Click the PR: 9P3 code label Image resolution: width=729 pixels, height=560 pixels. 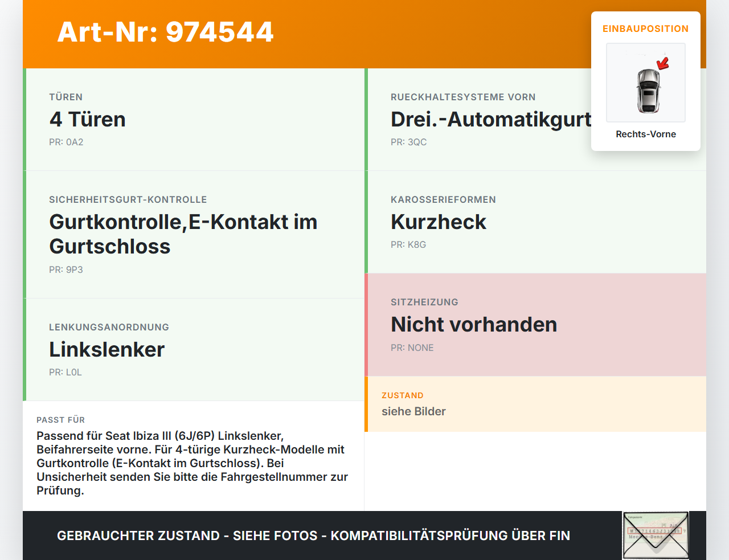(x=66, y=269)
